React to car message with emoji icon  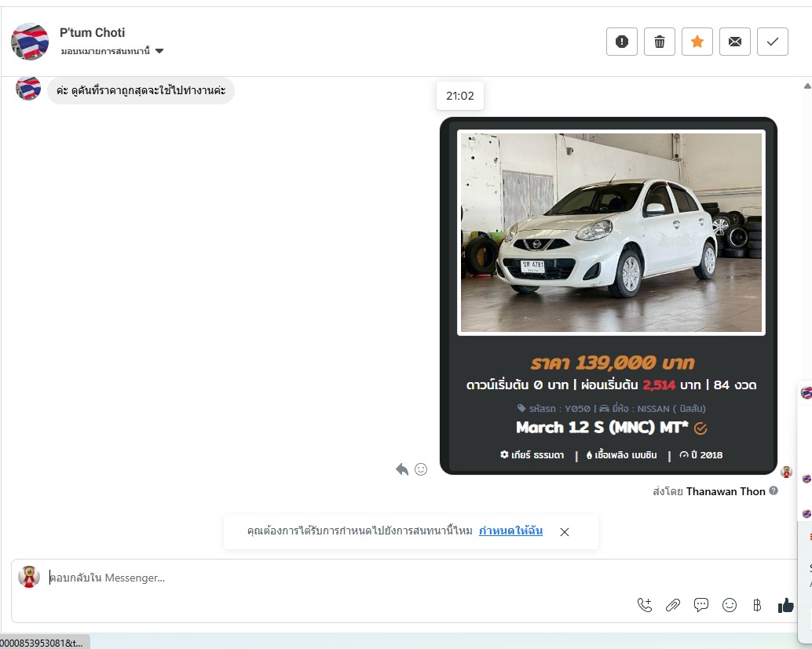point(421,469)
